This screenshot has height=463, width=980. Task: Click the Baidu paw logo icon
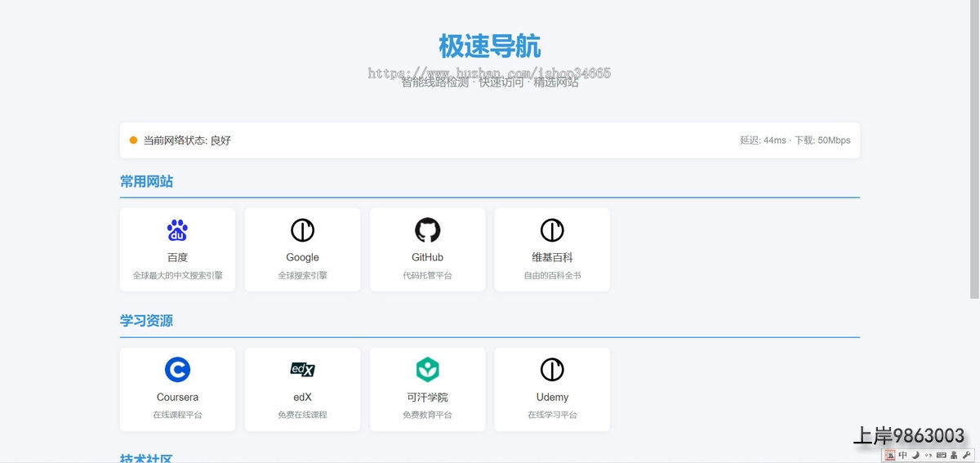(x=177, y=230)
